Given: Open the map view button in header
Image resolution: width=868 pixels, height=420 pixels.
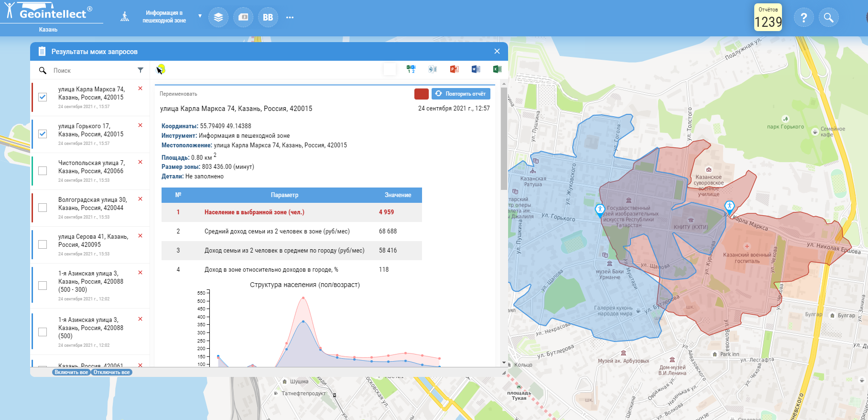Looking at the screenshot, I should 243,17.
